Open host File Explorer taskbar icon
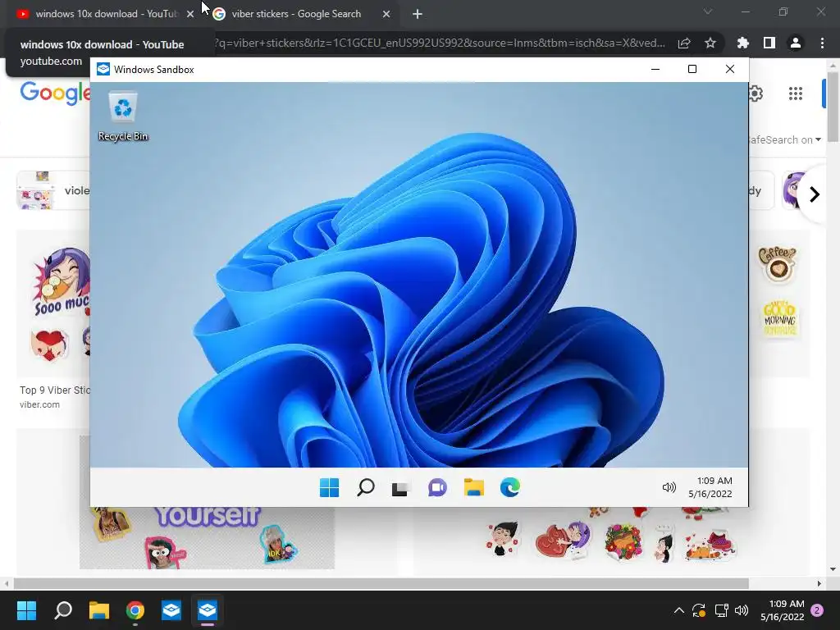Image resolution: width=840 pixels, height=630 pixels. 99,610
